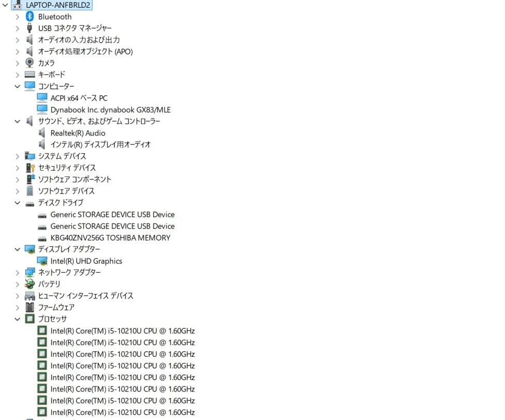Select the ファームウェア label
This screenshot has width=505, height=420.
pos(56,307)
